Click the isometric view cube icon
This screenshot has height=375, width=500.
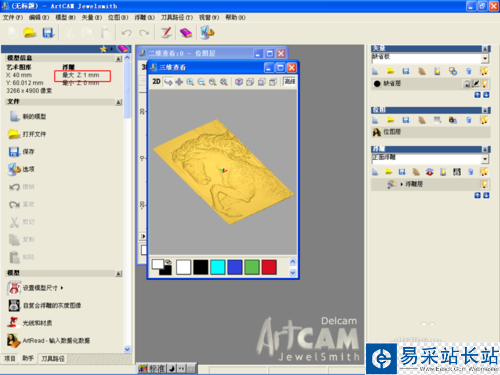point(239,82)
